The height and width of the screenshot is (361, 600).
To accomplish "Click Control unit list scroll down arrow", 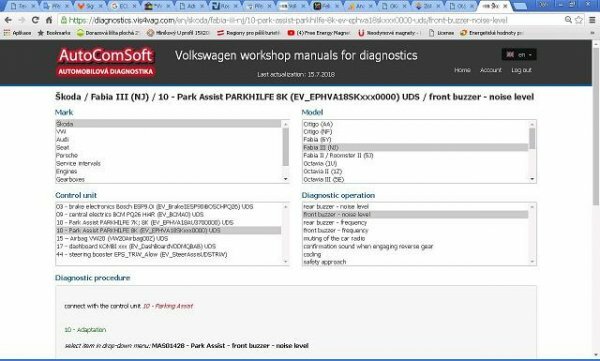I will (x=285, y=262).
